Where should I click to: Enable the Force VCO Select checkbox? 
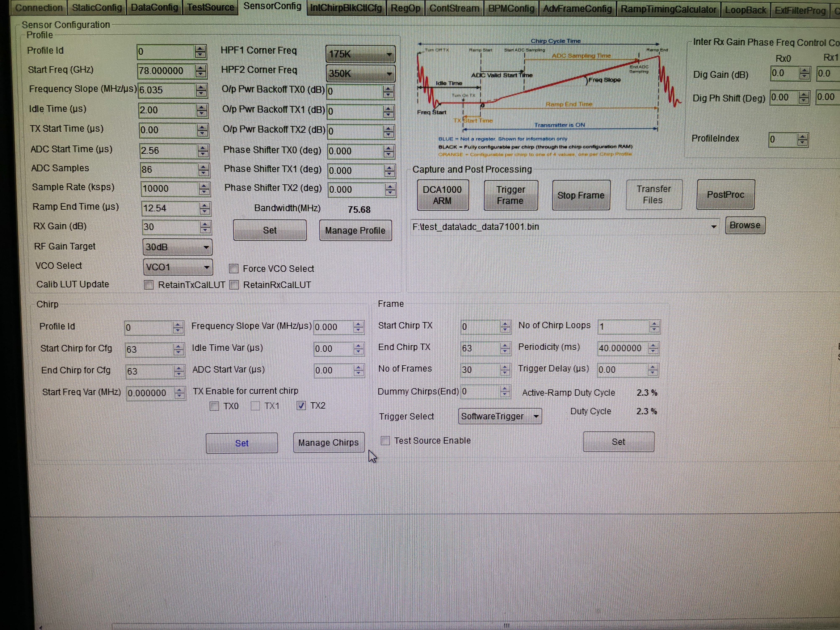(x=234, y=269)
